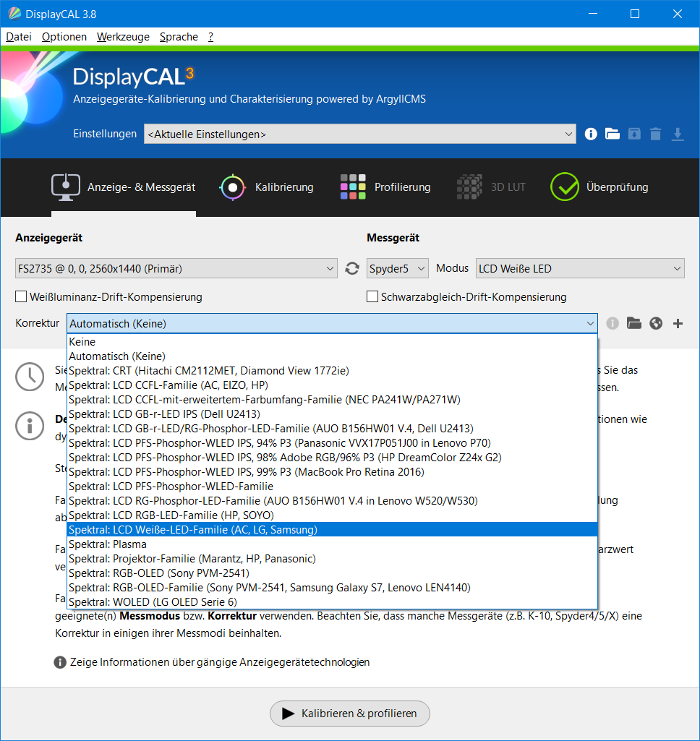Screen dimensions: 700x741
Task: Open the Modus LCD Weiße LED dropdown
Action: 580,268
